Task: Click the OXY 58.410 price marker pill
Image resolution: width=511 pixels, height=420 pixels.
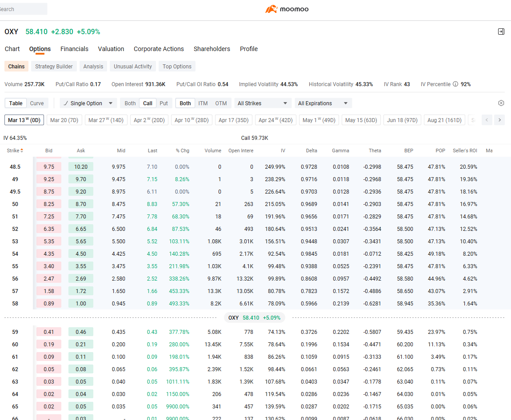Action: click(255, 317)
